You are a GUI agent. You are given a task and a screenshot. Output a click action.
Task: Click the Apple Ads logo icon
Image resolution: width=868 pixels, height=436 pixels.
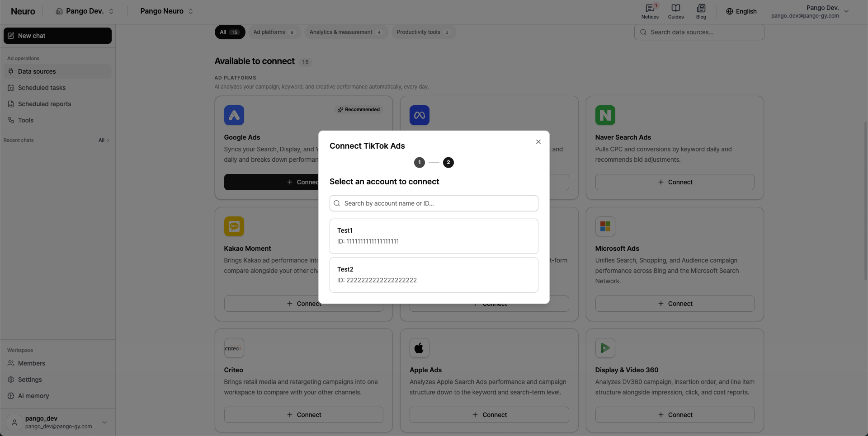(419, 348)
